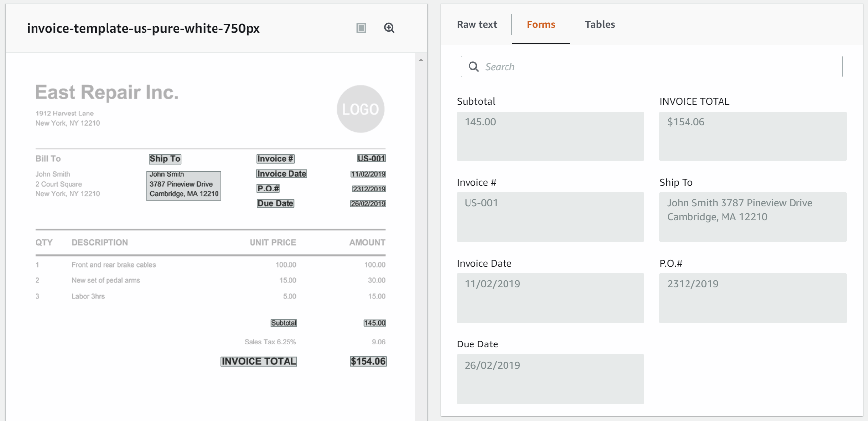
Task: Select the Invoice # field value US-001
Action: pos(550,217)
